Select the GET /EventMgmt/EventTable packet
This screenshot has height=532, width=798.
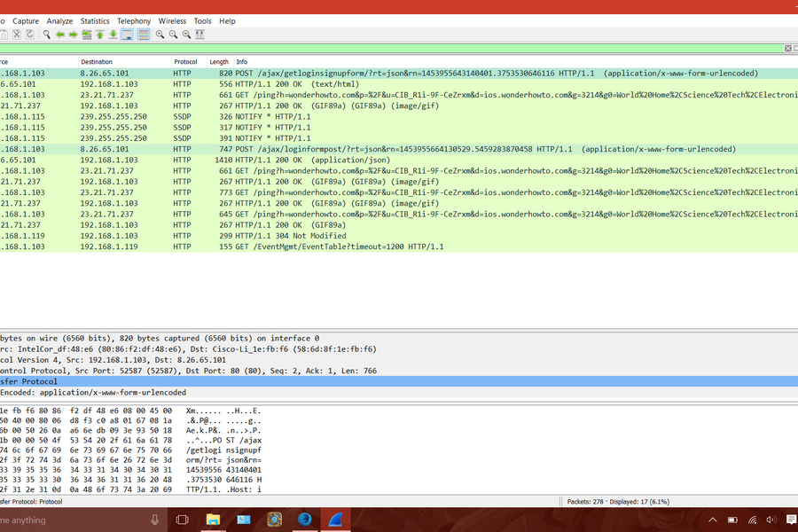(x=399, y=246)
